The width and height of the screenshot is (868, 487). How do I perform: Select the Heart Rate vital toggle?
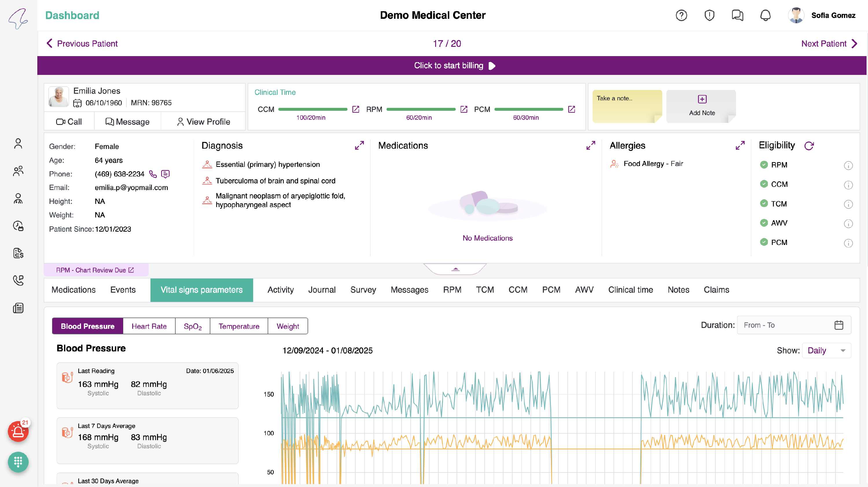pyautogui.click(x=149, y=326)
